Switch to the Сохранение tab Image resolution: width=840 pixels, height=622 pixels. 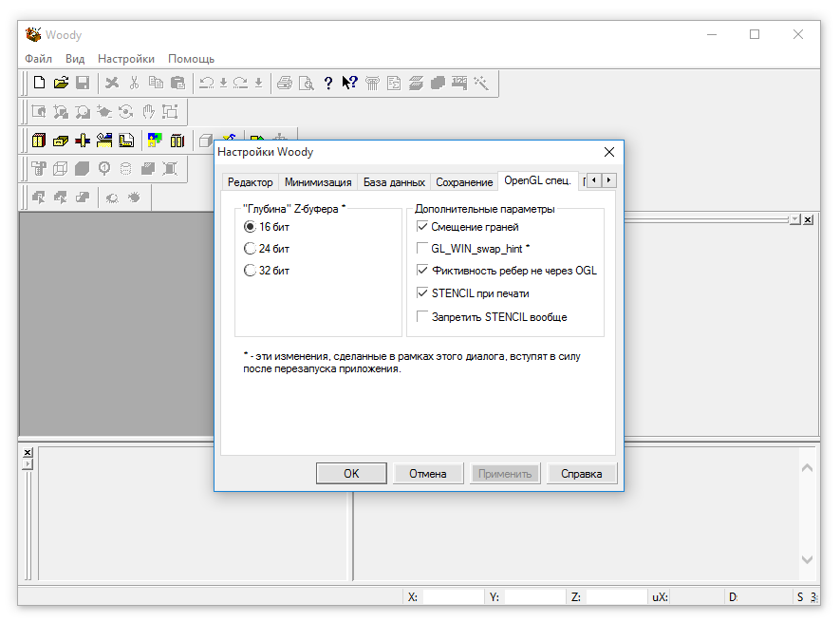pyautogui.click(x=464, y=182)
